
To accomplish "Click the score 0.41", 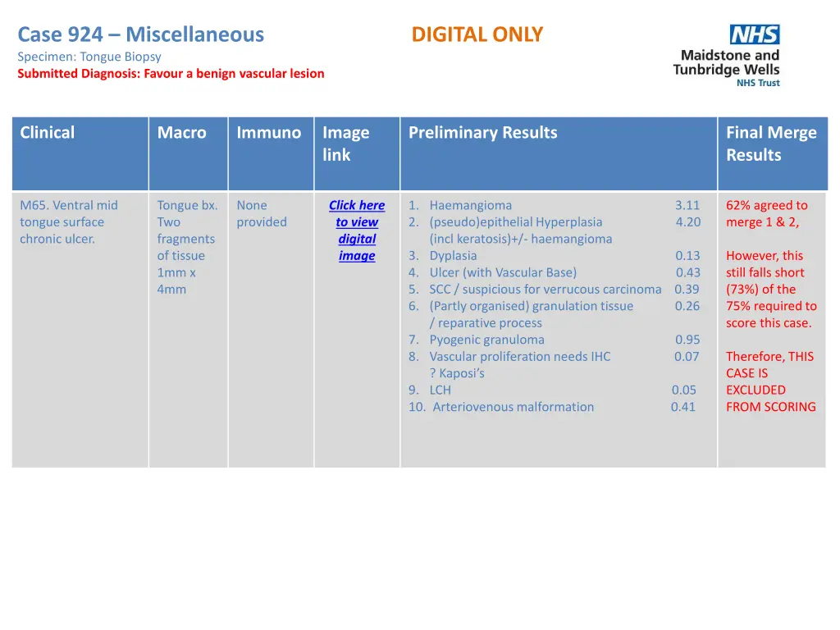I will click(683, 407).
